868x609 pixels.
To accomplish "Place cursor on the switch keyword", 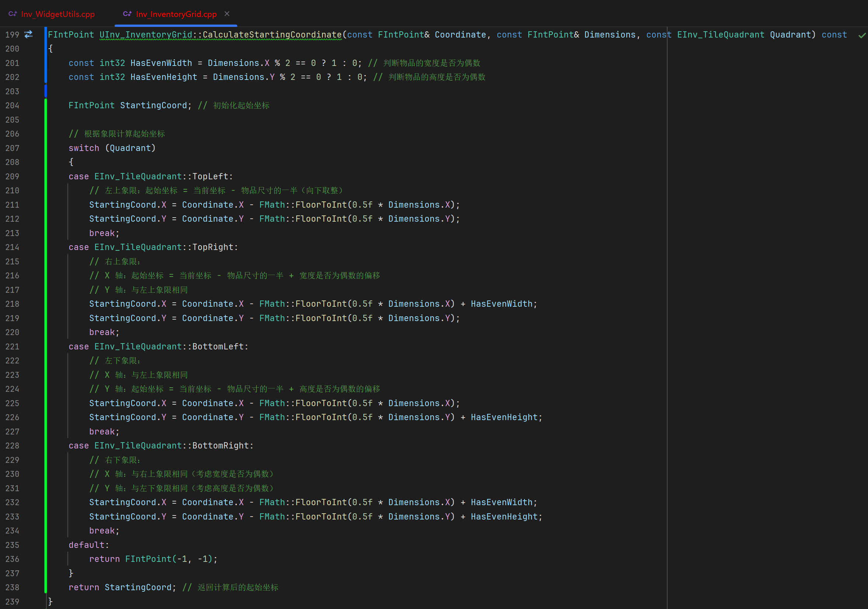I will tap(84, 148).
